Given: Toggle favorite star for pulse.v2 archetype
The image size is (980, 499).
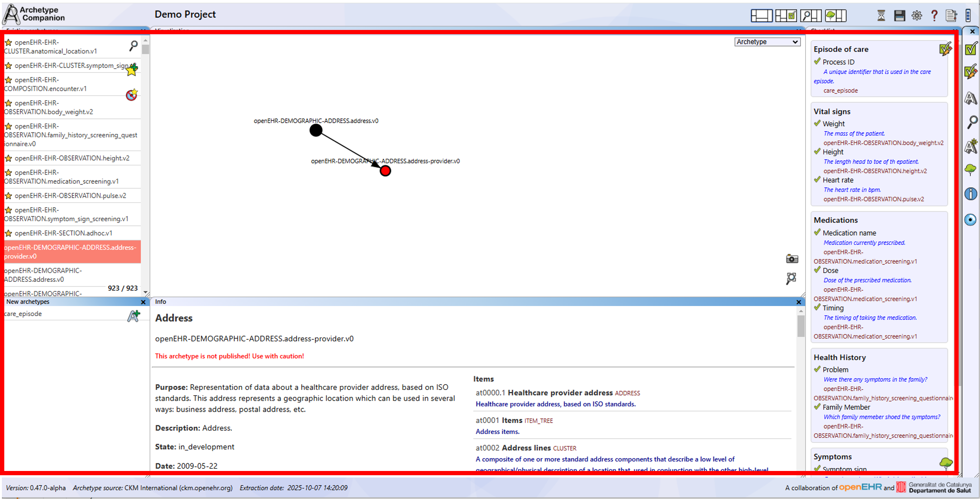Looking at the screenshot, I should (x=9, y=196).
